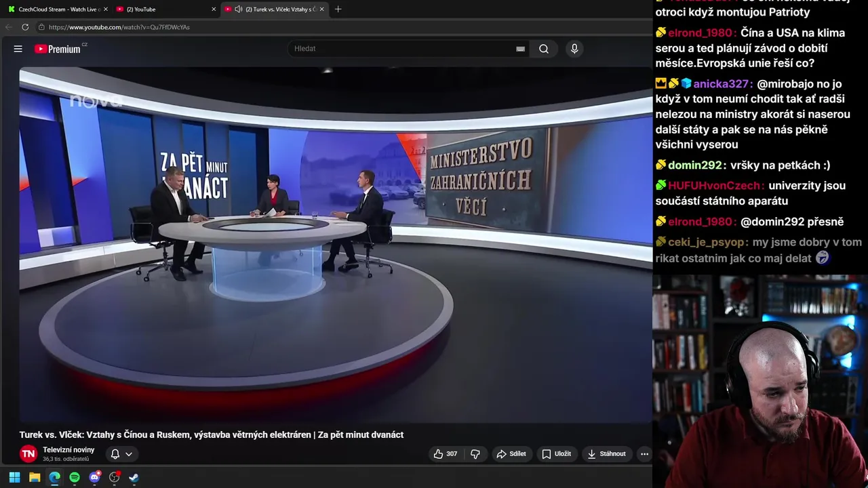Reload the page in browser

(x=25, y=27)
